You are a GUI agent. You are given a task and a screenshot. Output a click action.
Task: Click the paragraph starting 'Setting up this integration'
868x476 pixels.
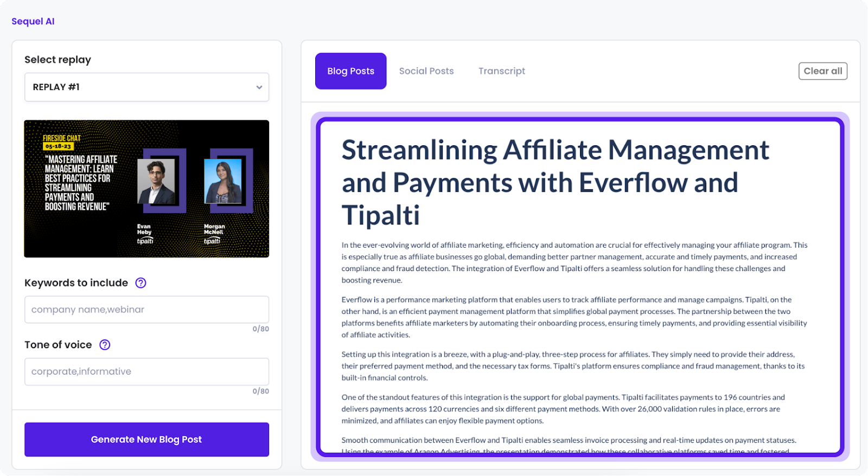click(x=573, y=366)
